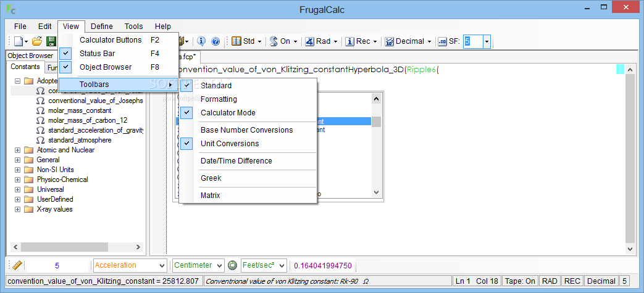Click the green Save disk icon
Image resolution: width=644 pixels, height=293 pixels.
[x=51, y=41]
